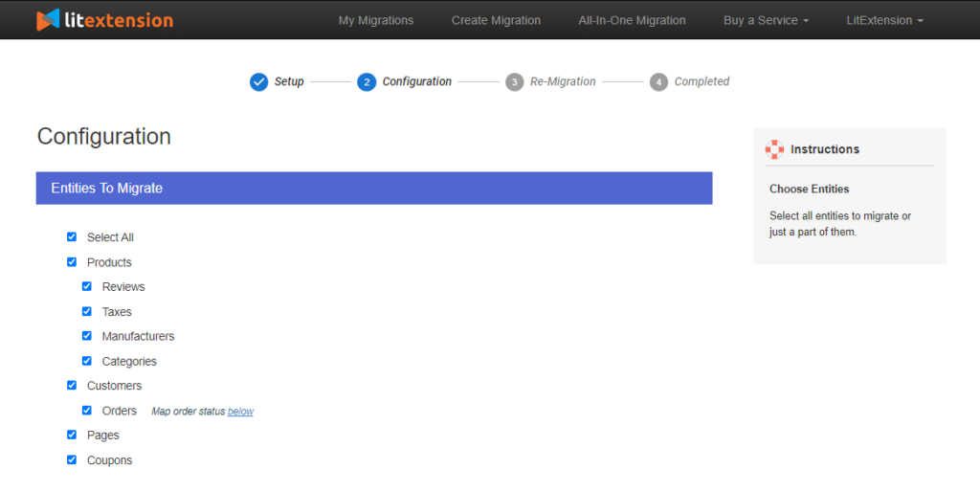
Task: Go to My Migrations
Action: [x=376, y=20]
